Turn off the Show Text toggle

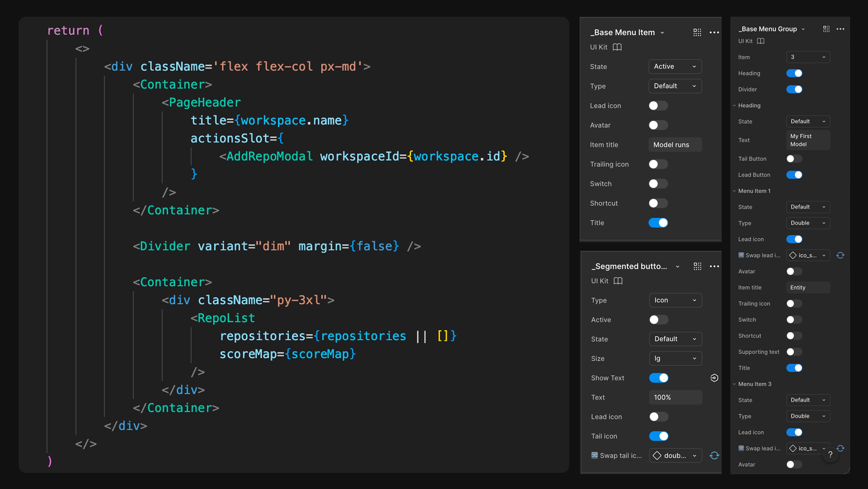pyautogui.click(x=659, y=378)
